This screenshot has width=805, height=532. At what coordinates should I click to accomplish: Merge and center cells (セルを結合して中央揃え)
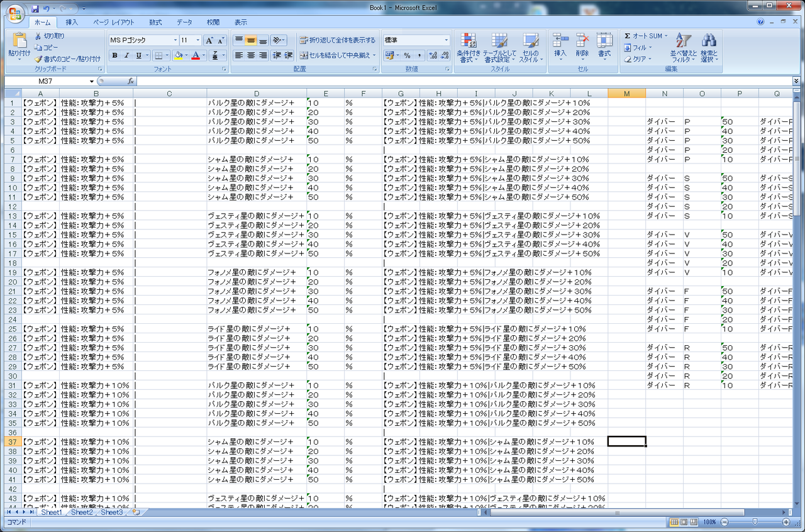335,55
